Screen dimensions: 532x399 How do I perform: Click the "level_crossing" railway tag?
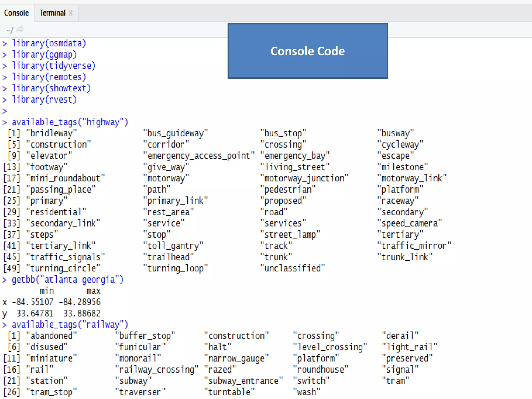(330, 347)
